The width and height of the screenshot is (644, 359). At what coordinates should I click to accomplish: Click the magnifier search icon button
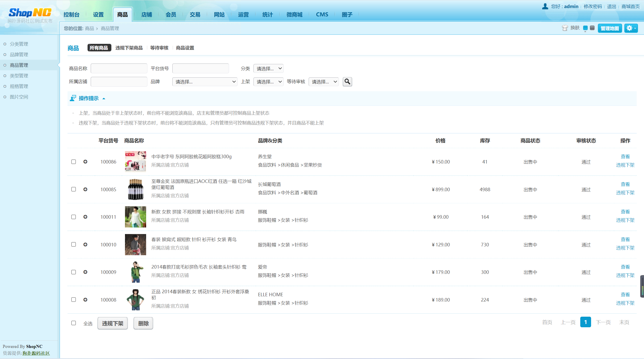tap(347, 82)
